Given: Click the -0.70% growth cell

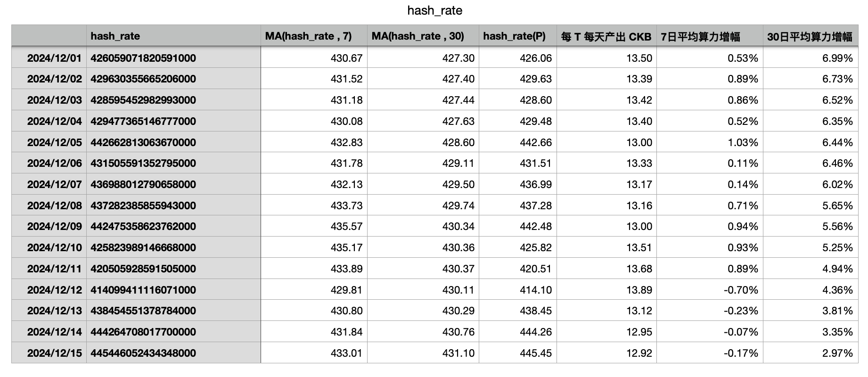Looking at the screenshot, I should click(741, 290).
